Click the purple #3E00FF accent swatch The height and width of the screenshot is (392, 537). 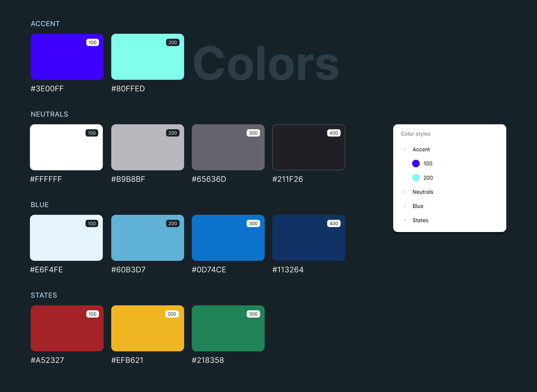pyautogui.click(x=67, y=57)
